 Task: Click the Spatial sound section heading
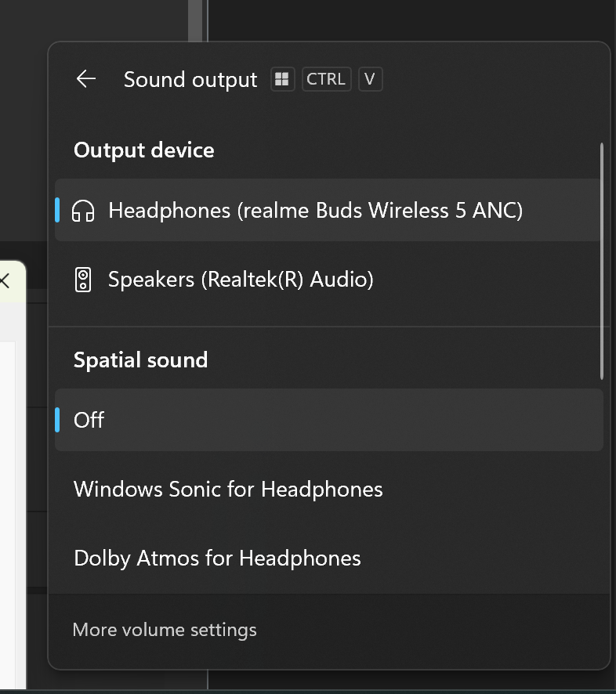[x=140, y=360]
